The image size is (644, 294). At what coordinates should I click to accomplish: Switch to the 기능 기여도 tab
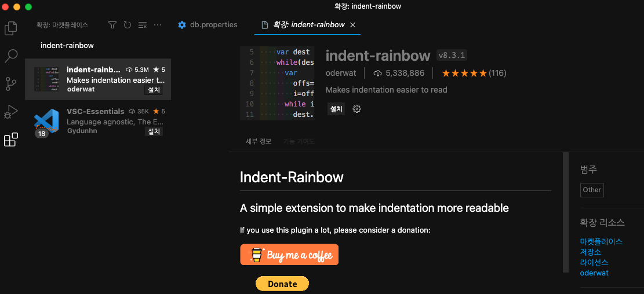click(x=299, y=141)
